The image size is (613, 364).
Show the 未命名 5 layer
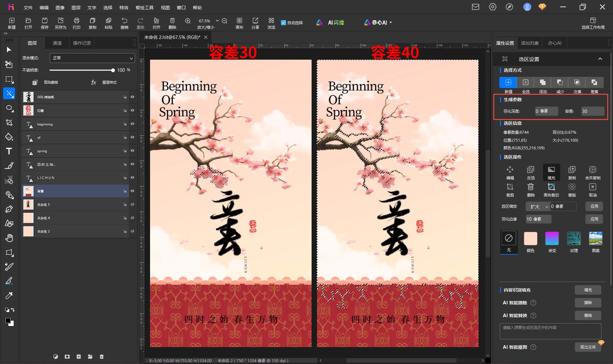pyautogui.click(x=132, y=204)
